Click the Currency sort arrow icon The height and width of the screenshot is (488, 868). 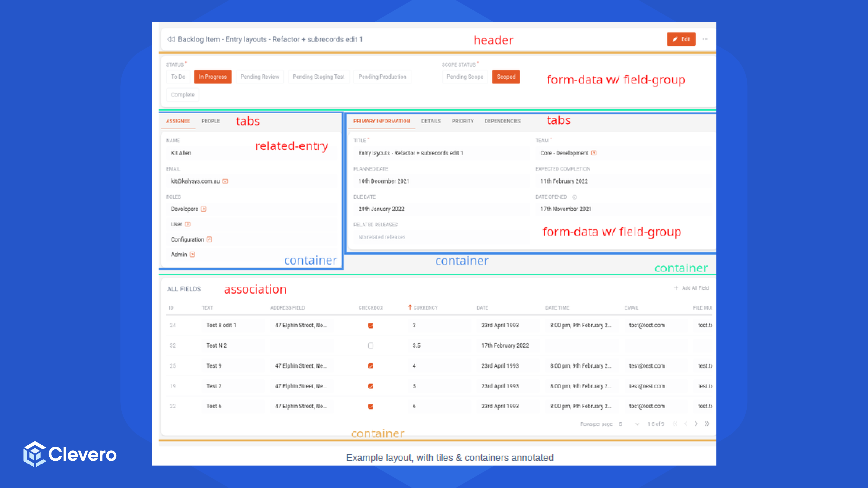click(x=410, y=307)
